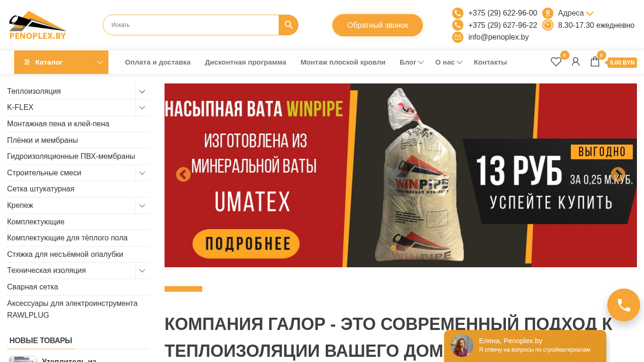Open the Блог menu item

[412, 62]
